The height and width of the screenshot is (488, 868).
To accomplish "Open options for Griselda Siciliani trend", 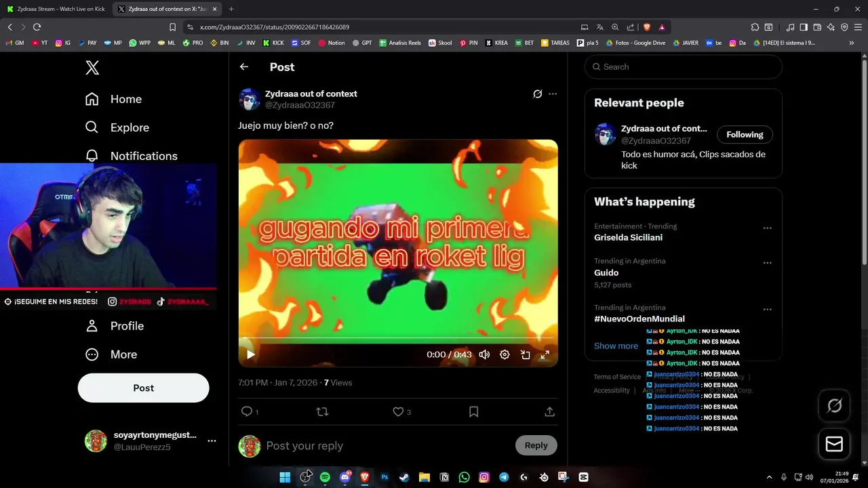I will [767, 228].
